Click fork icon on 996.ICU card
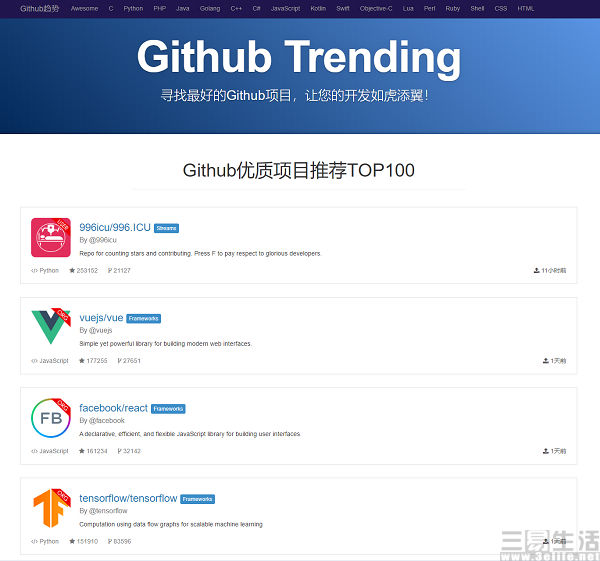 point(110,271)
